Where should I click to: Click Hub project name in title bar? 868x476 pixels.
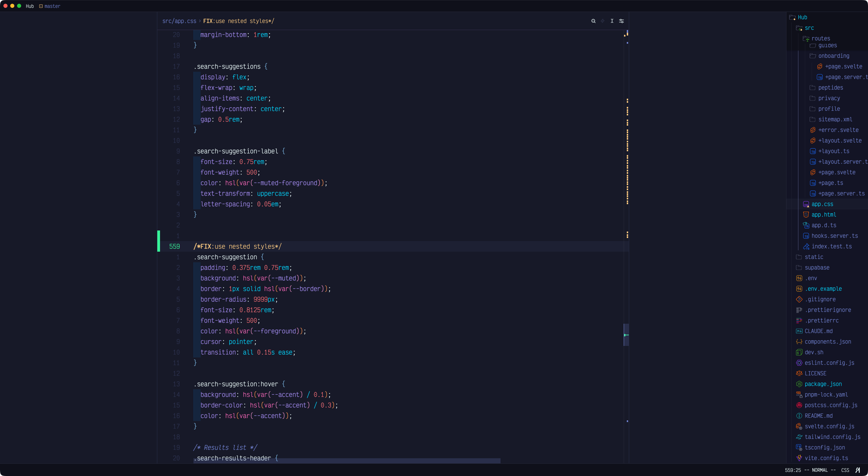30,6
